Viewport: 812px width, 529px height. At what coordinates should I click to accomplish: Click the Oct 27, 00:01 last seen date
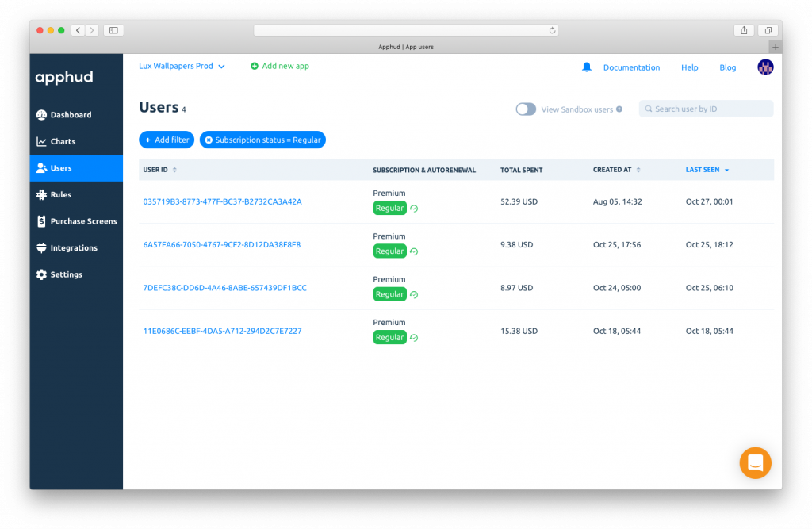(710, 201)
